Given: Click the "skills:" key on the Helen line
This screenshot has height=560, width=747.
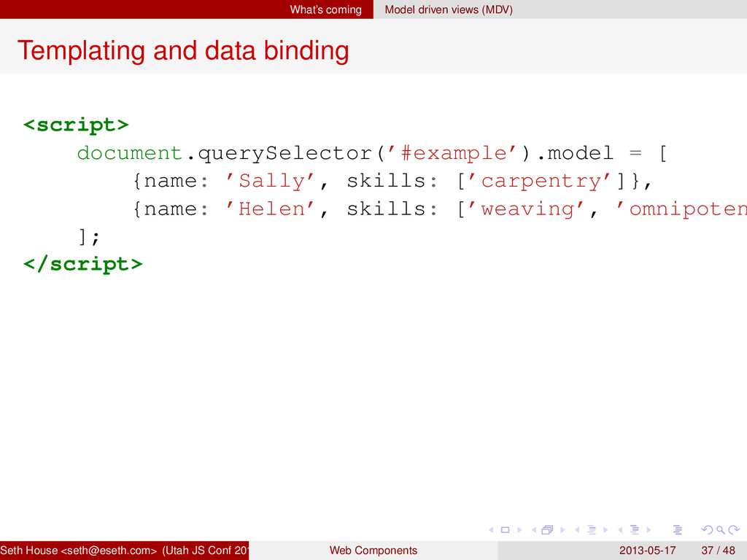Looking at the screenshot, I should tap(392, 208).
